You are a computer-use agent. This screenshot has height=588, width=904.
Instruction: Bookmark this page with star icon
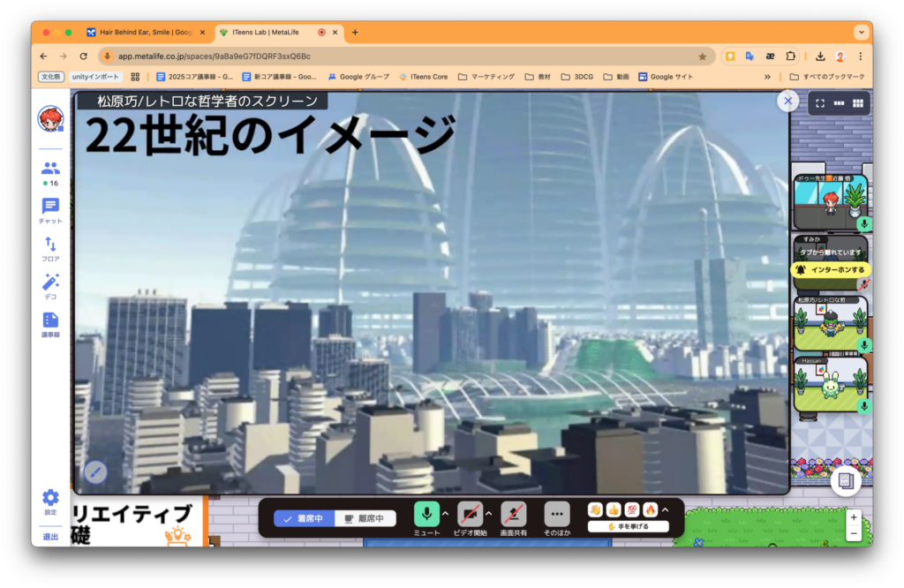point(702,57)
